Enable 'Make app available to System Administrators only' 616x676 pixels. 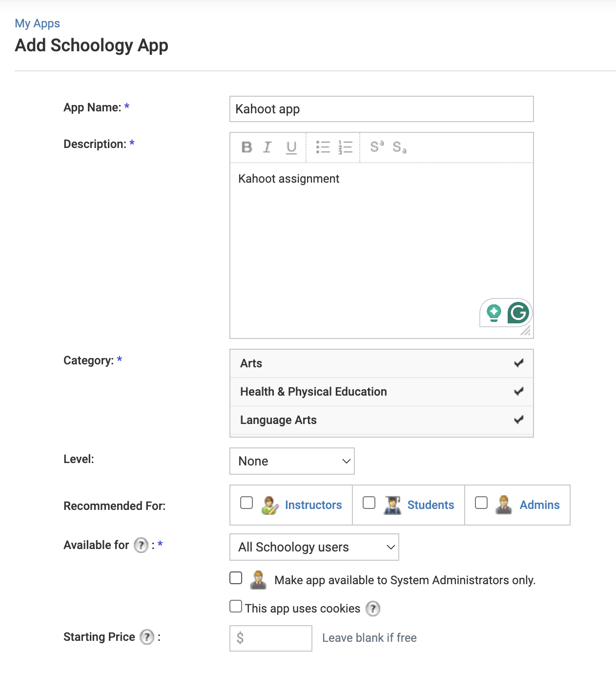click(x=235, y=578)
